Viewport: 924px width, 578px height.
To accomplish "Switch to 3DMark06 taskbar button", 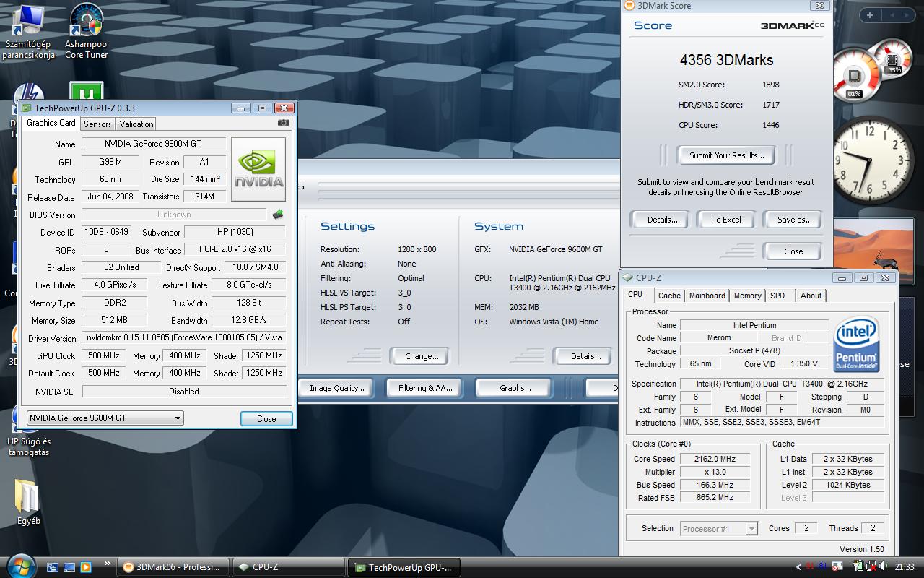I will click(x=173, y=567).
